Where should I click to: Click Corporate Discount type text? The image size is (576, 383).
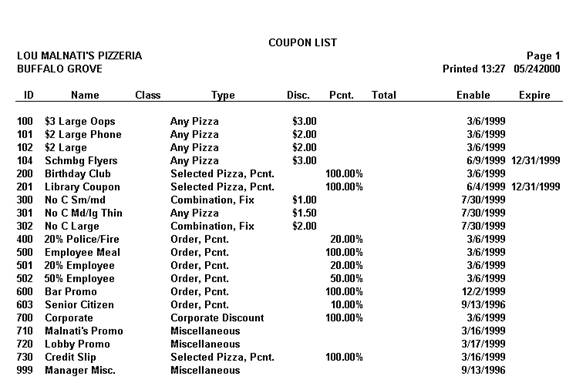click(x=217, y=318)
